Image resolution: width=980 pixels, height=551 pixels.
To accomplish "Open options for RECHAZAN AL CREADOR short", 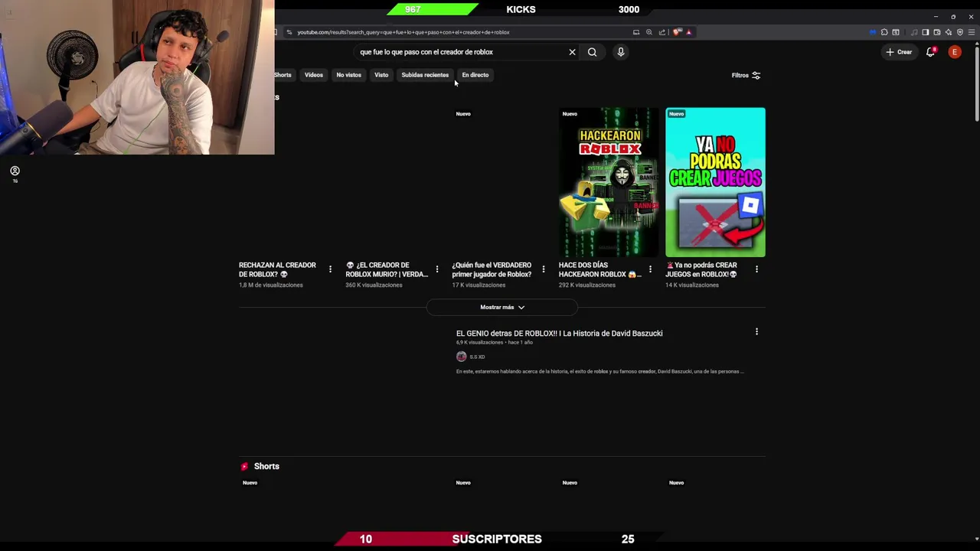I will (330, 269).
